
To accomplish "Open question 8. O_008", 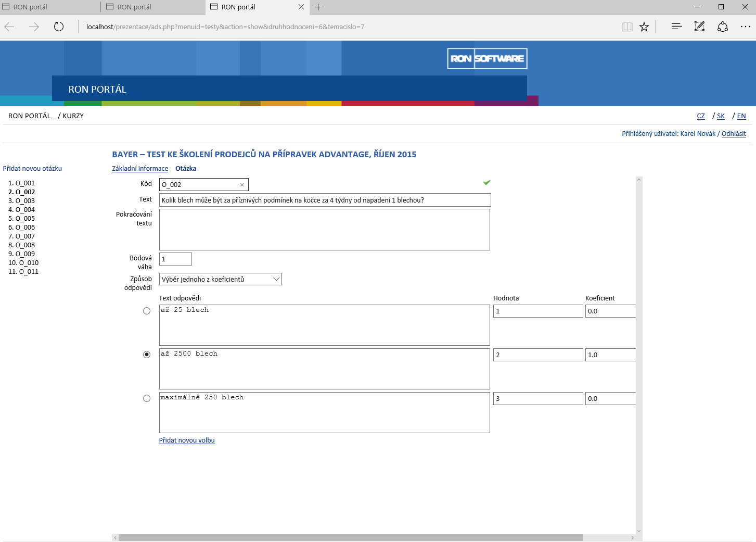I will click(x=21, y=245).
